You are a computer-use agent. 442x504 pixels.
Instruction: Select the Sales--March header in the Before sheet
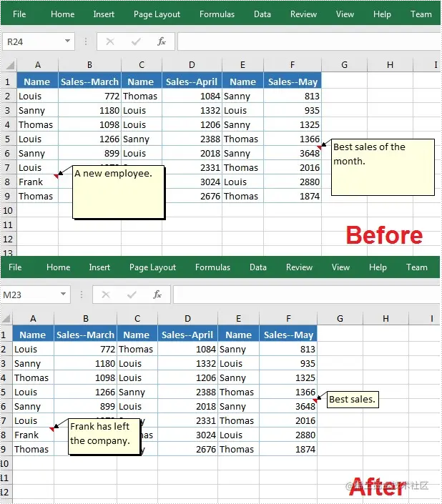point(89,81)
